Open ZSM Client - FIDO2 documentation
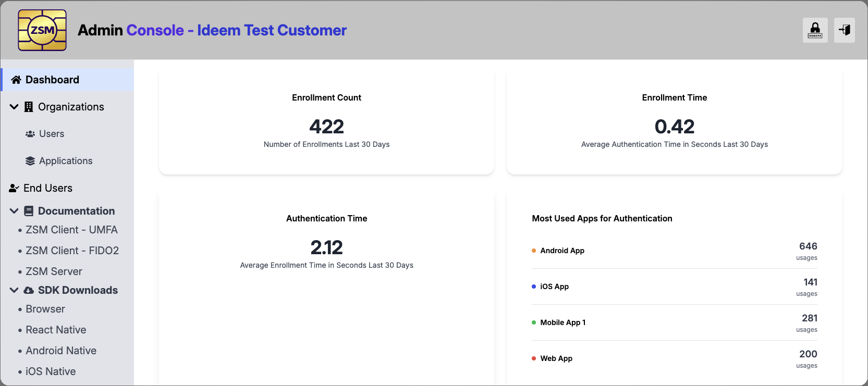 coord(72,251)
